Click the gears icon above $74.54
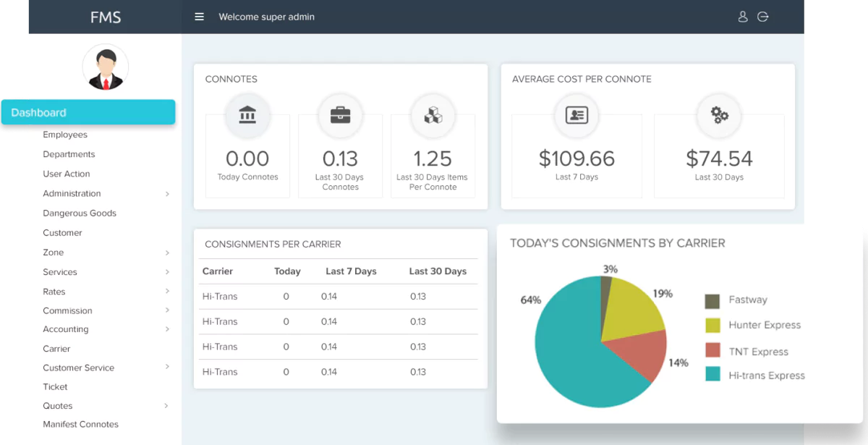 [719, 114]
